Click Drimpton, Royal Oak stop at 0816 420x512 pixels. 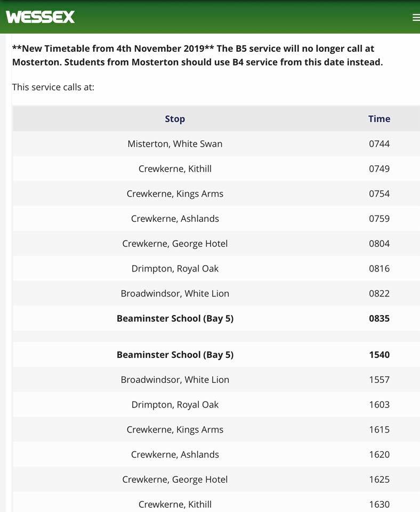(175, 269)
